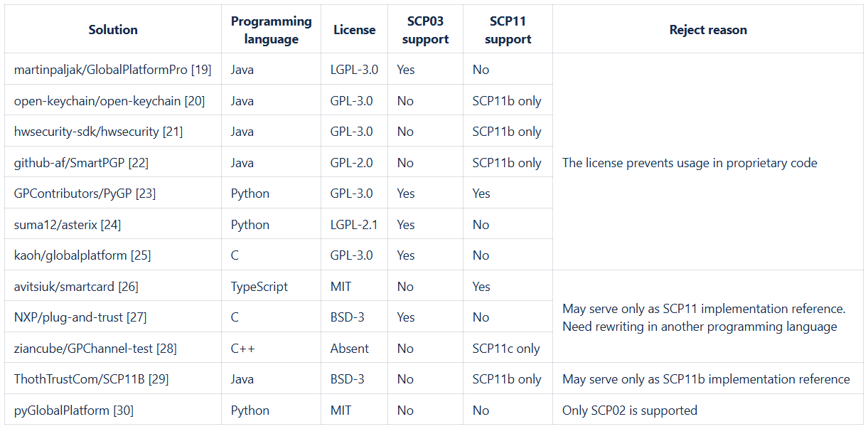Click the license prevents proprietary usage text
This screenshot has height=429, width=868.
[690, 163]
